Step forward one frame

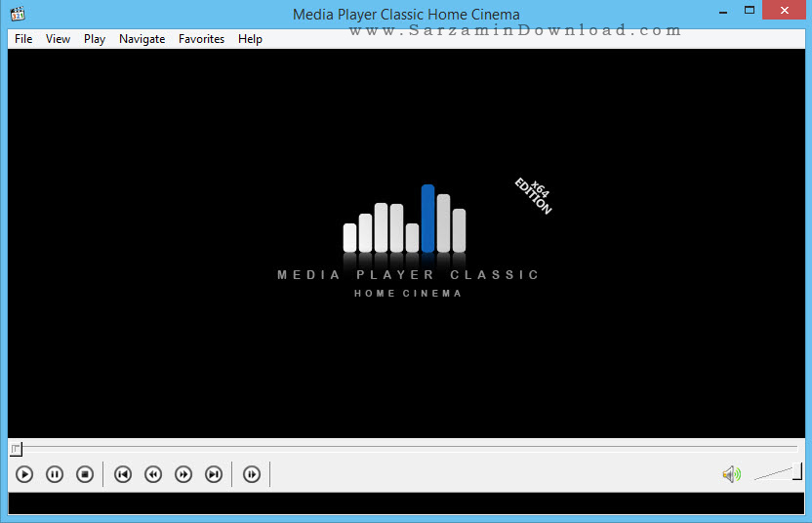coord(252,474)
